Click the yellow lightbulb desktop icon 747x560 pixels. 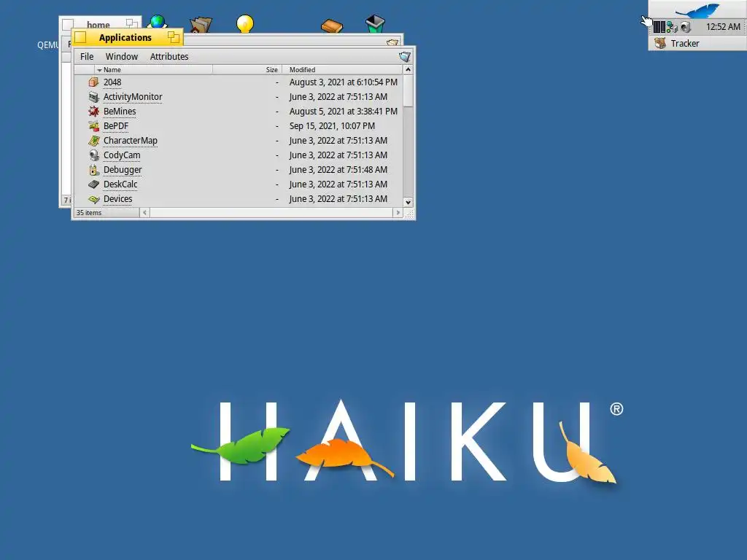pos(245,24)
